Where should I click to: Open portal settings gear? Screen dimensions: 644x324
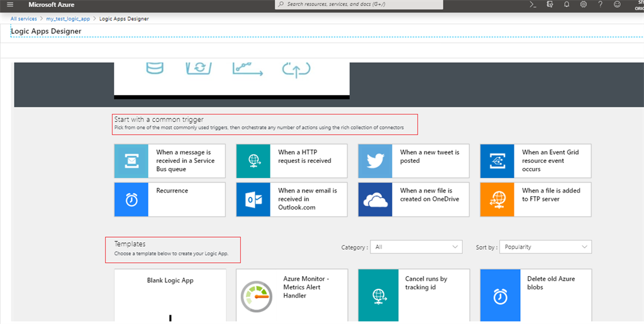(583, 4)
